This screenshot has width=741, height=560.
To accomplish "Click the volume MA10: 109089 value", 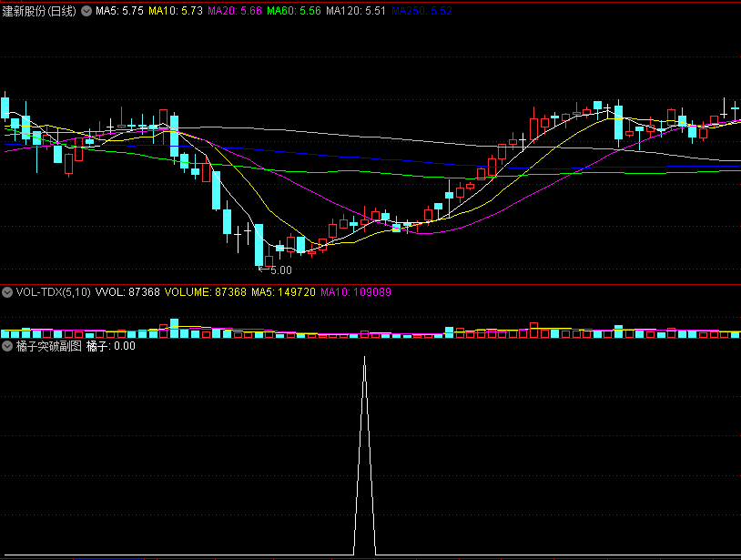I will coord(356,292).
